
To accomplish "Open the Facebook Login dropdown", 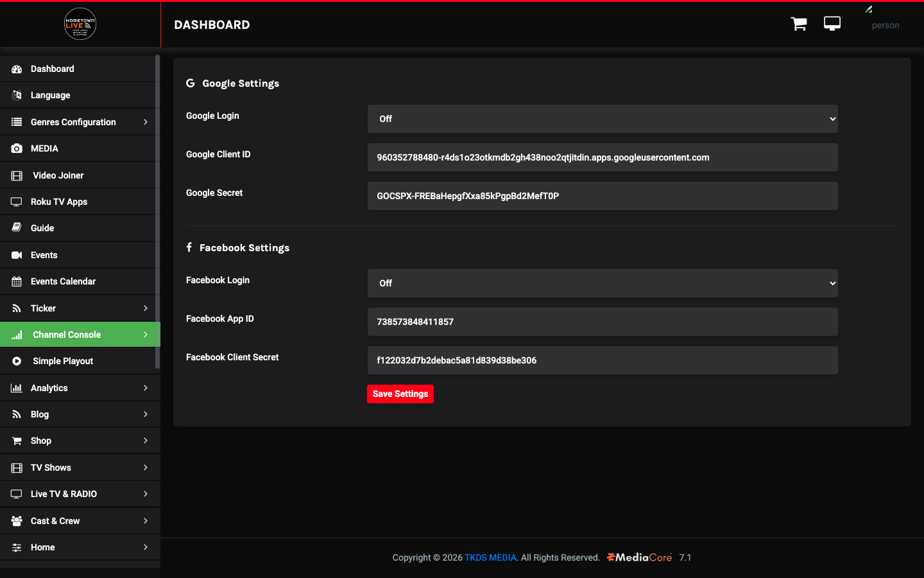I will [603, 283].
